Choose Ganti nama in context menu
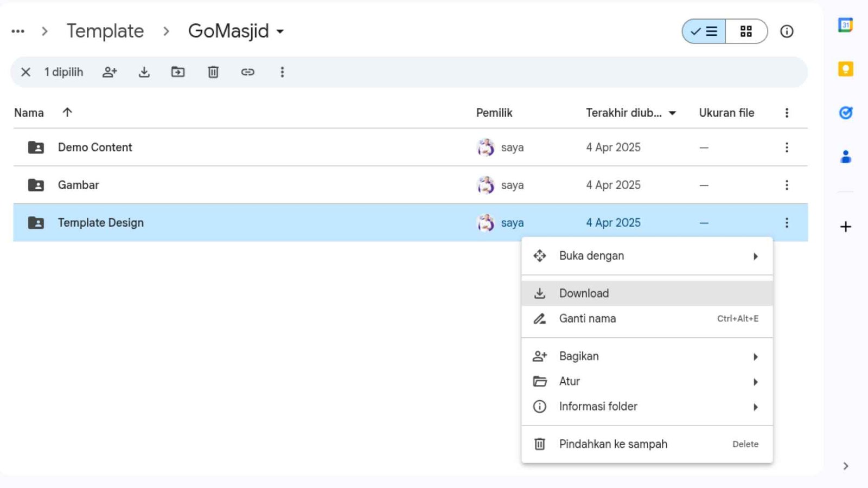Screen dimensions: 868x488 click(x=647, y=319)
